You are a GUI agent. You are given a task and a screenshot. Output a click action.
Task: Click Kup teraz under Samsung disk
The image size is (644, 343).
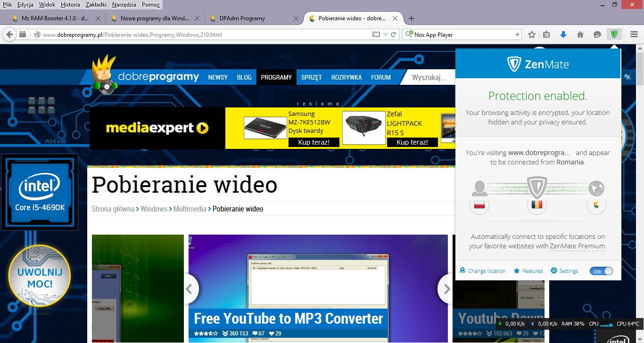[314, 142]
